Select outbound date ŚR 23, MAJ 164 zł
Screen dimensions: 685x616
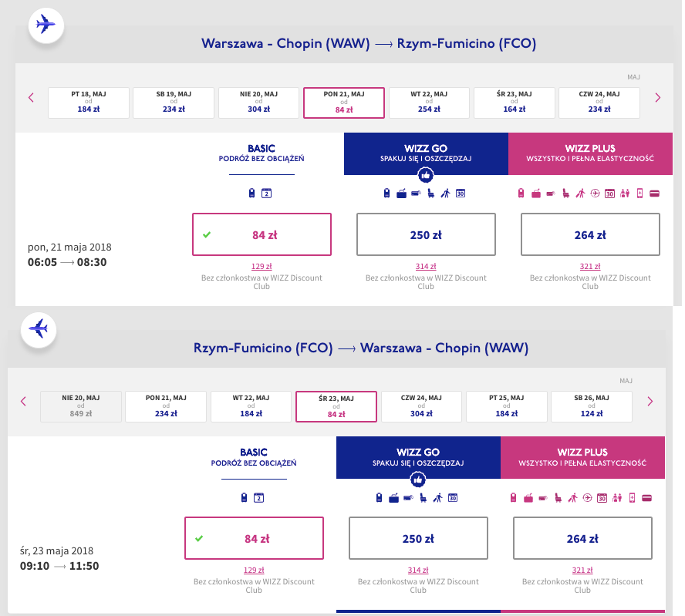pyautogui.click(x=515, y=103)
